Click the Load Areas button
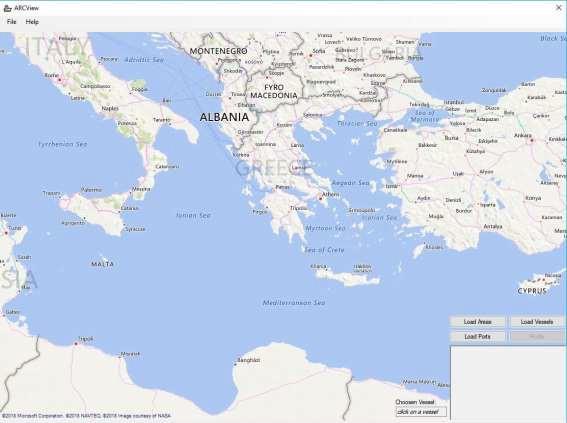The image size is (567, 423). [477, 322]
